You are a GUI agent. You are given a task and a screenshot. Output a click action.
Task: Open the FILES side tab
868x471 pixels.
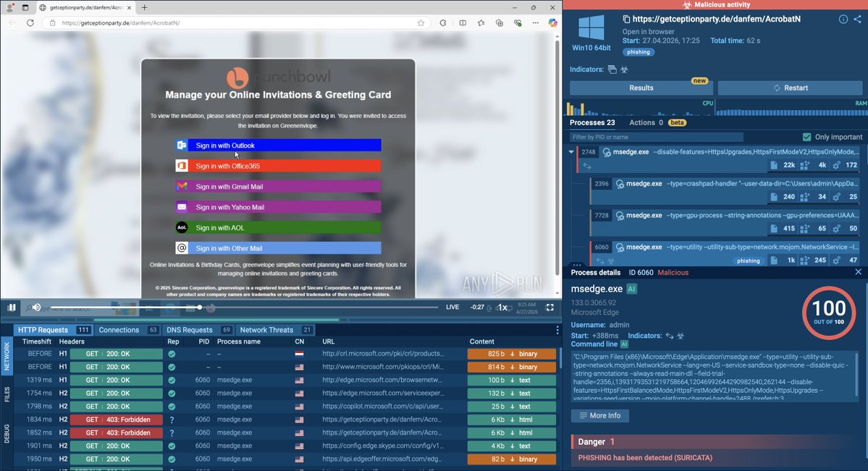(x=7, y=394)
